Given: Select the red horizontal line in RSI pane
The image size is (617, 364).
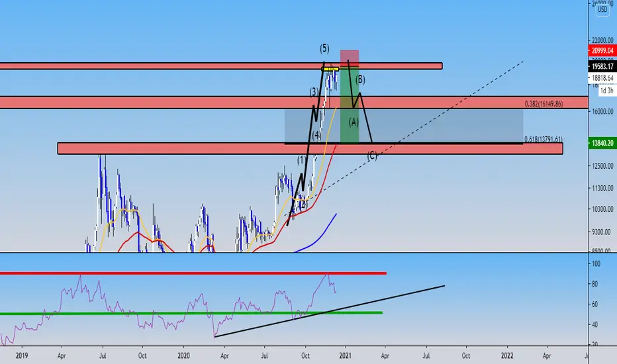Looking at the screenshot, I should pyautogui.click(x=193, y=273).
